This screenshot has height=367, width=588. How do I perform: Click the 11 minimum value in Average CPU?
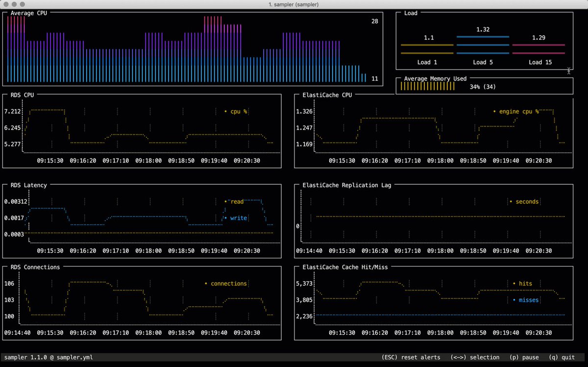click(374, 78)
